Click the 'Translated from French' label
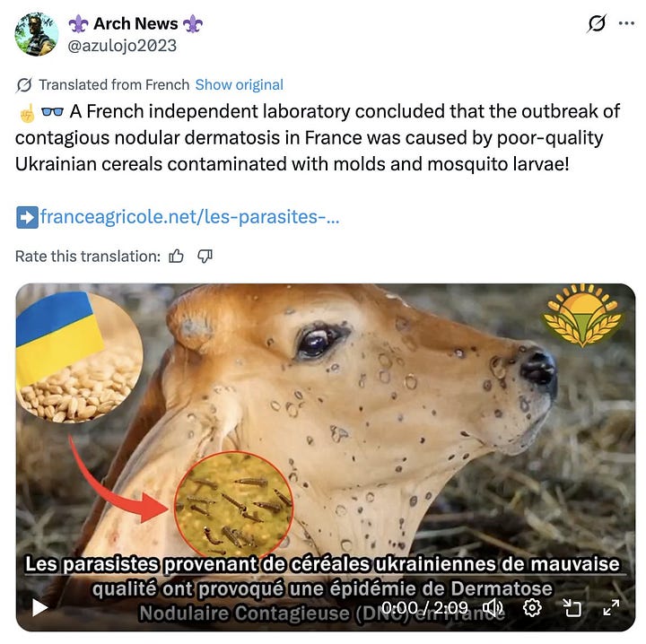This screenshot has width=646, height=644. (x=114, y=85)
